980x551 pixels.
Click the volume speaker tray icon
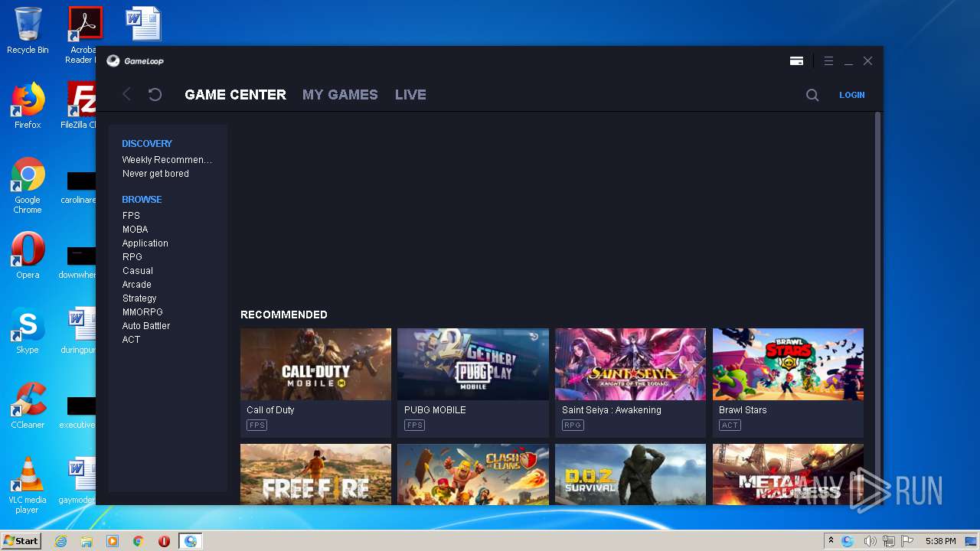(x=870, y=541)
